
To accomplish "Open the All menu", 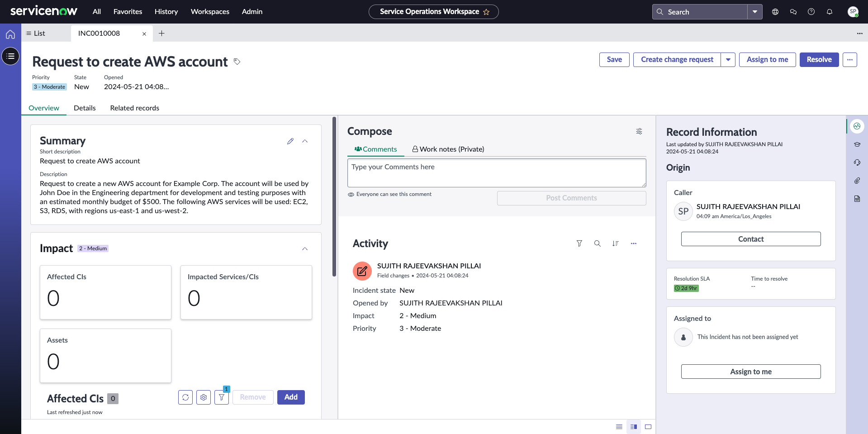I will click(x=97, y=12).
